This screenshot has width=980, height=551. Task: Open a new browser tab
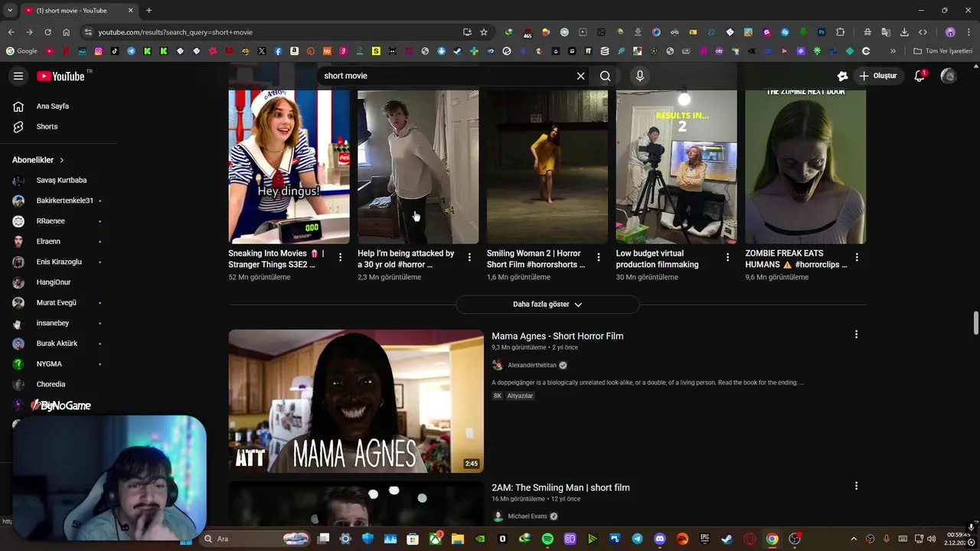(149, 11)
